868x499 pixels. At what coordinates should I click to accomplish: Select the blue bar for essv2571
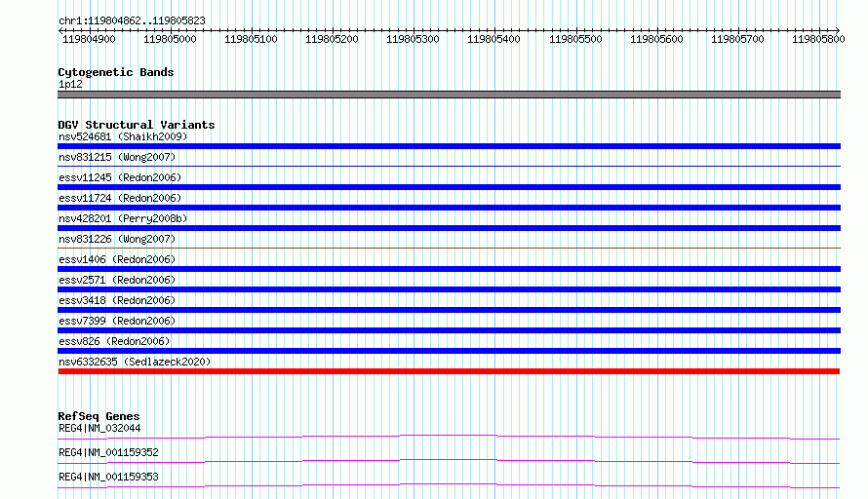point(449,289)
